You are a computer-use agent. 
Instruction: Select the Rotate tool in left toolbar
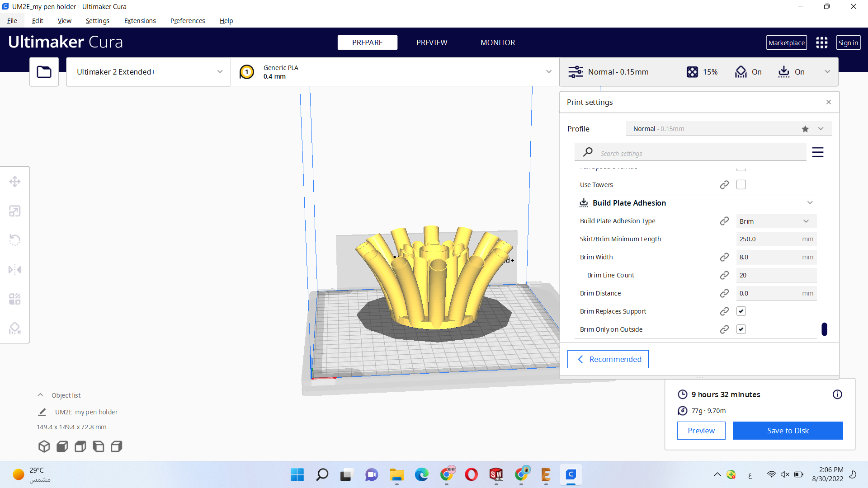point(15,240)
